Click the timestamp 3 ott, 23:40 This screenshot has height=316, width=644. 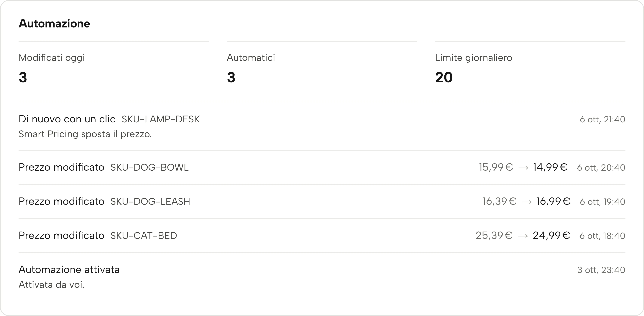(601, 270)
